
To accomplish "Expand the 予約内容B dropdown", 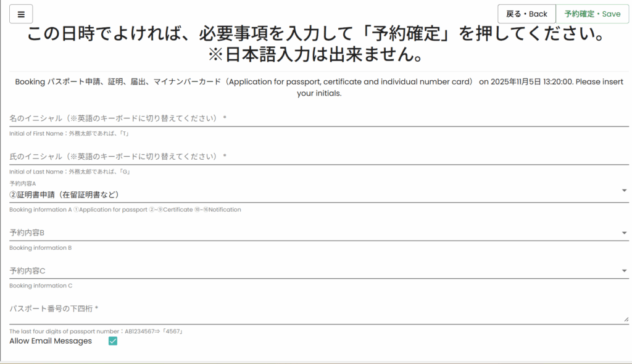I will click(309, 233).
